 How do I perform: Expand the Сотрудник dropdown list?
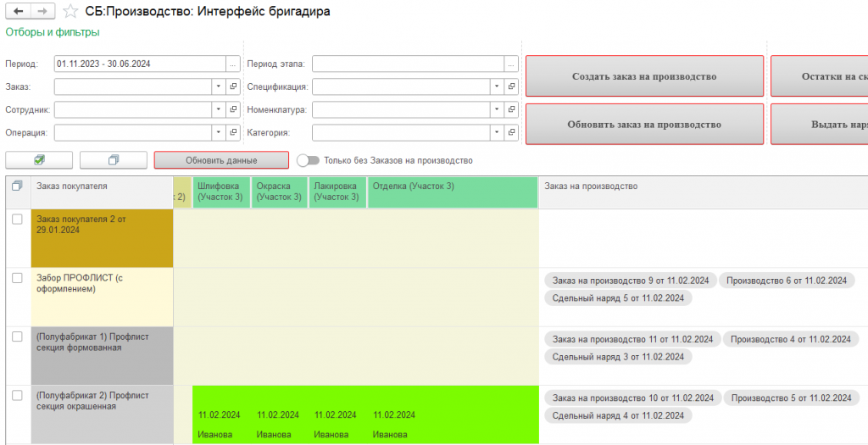pos(220,109)
